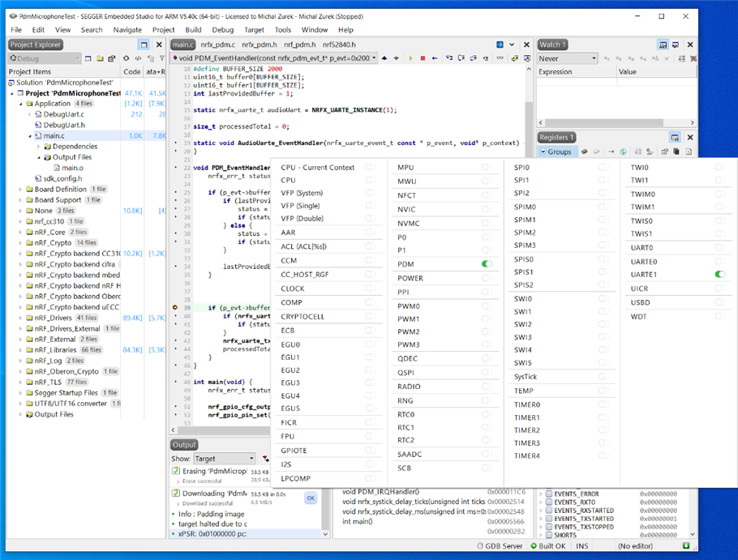738x560 pixels.
Task: Open the Build menu
Action: click(193, 30)
